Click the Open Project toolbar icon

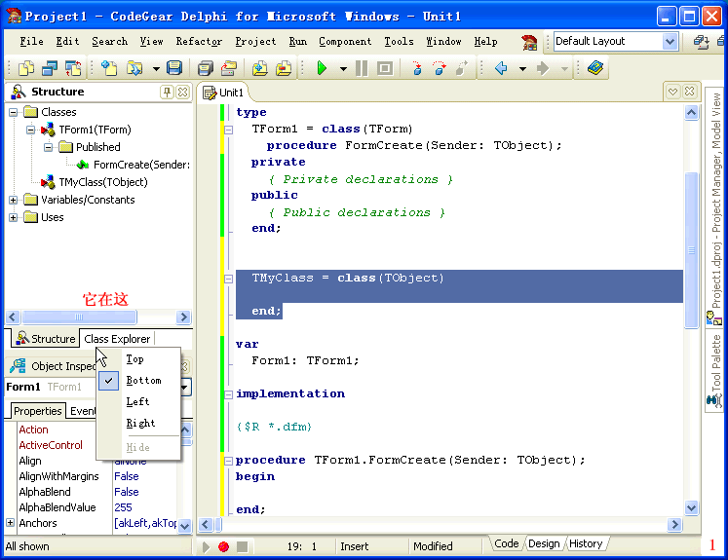tap(134, 69)
